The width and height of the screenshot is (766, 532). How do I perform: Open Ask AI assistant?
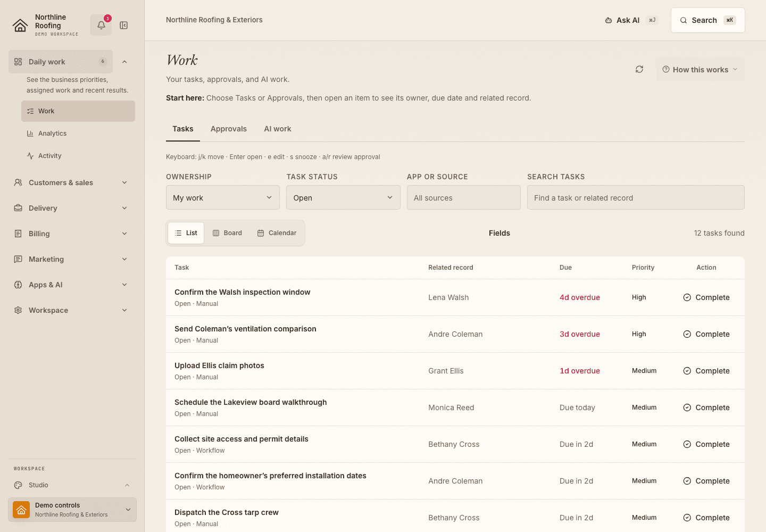click(x=631, y=20)
